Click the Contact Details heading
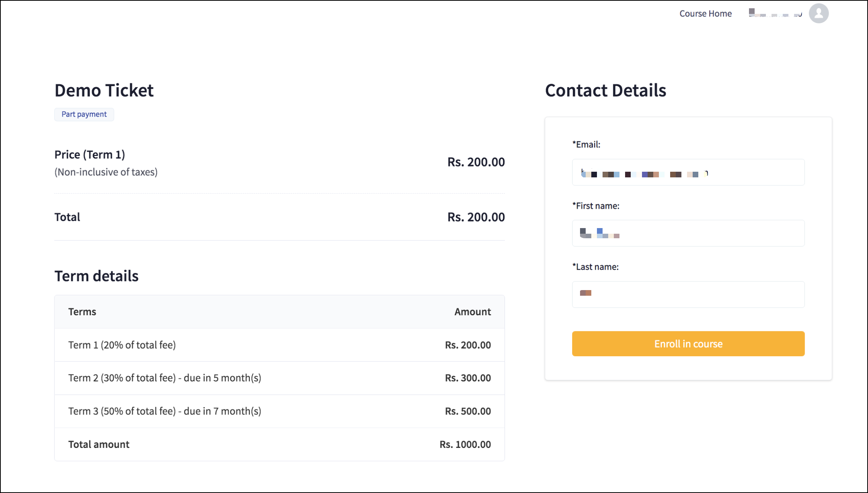Screen dimensions: 868x493 (x=605, y=91)
